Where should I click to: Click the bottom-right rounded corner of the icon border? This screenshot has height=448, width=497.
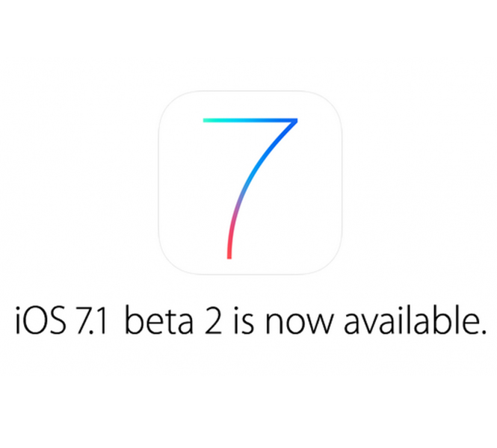coord(330,263)
